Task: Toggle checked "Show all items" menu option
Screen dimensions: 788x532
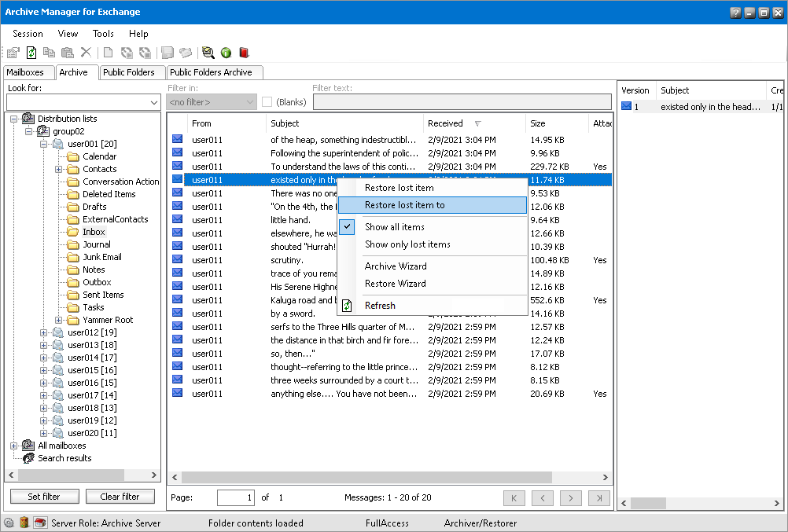Action: [394, 227]
